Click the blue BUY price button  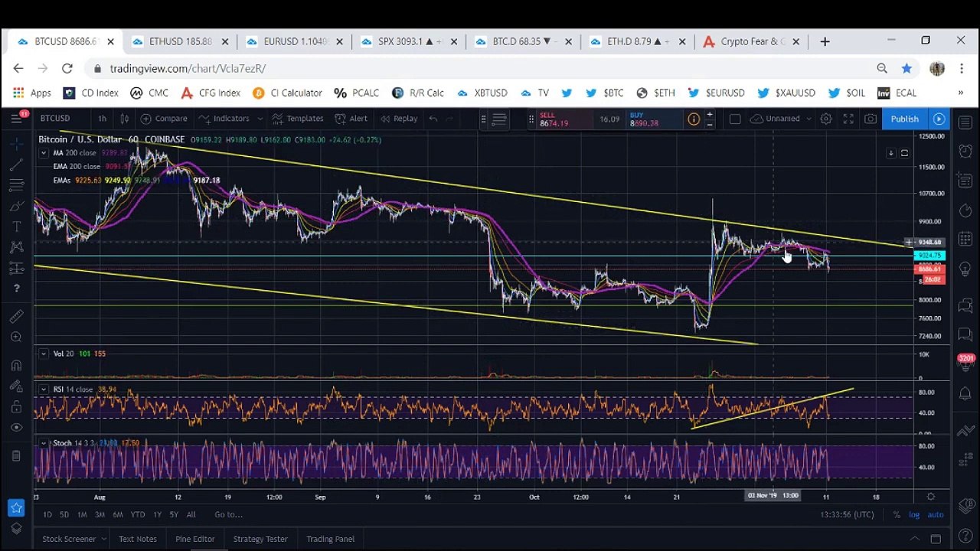(655, 119)
